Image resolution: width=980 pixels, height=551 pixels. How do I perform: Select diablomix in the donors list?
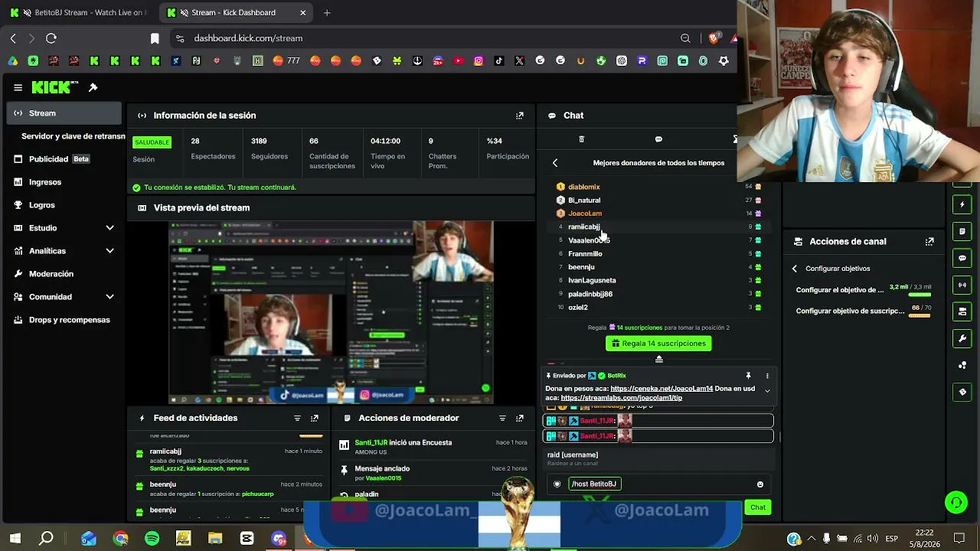[x=584, y=187]
